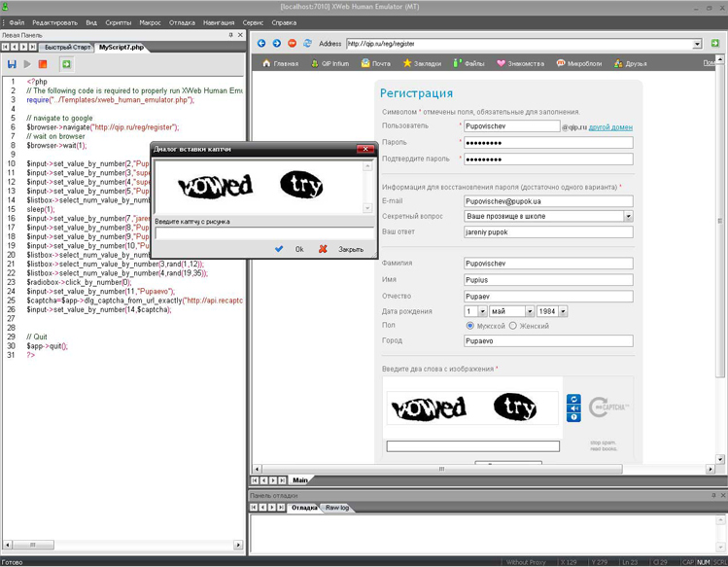Open the Секретный вопрос dropdown

coord(628,216)
